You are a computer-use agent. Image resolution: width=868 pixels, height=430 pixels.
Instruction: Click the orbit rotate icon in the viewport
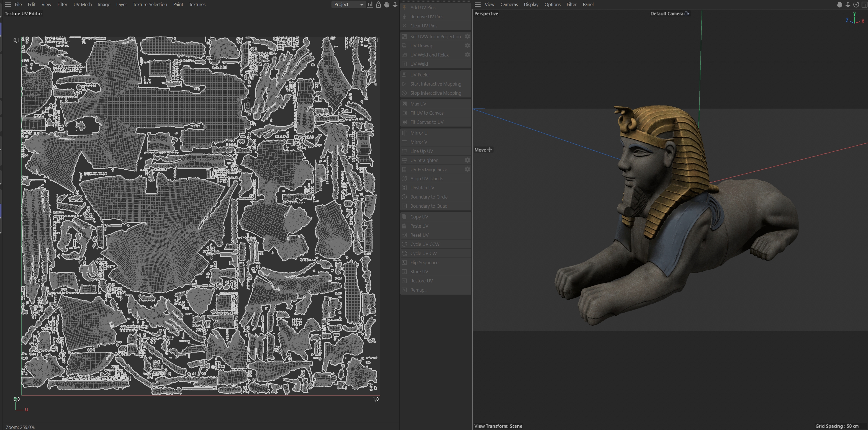click(856, 4)
